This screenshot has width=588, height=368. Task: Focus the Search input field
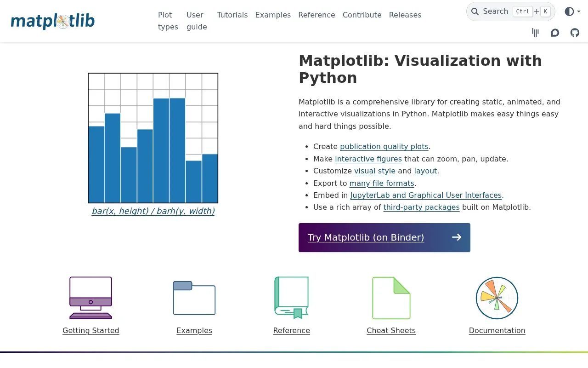click(511, 11)
